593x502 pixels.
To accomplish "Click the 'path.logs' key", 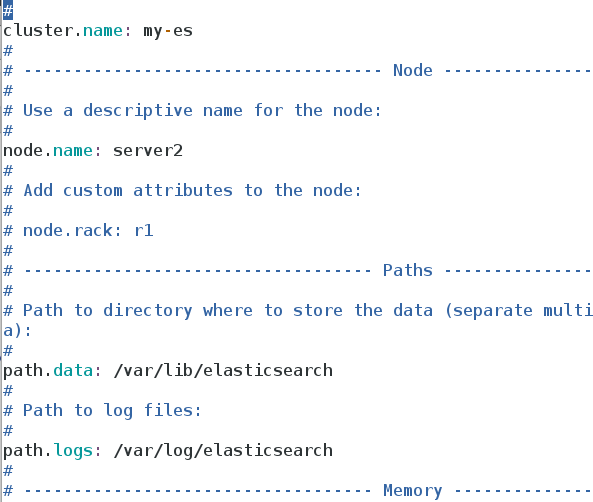I will [48, 451].
